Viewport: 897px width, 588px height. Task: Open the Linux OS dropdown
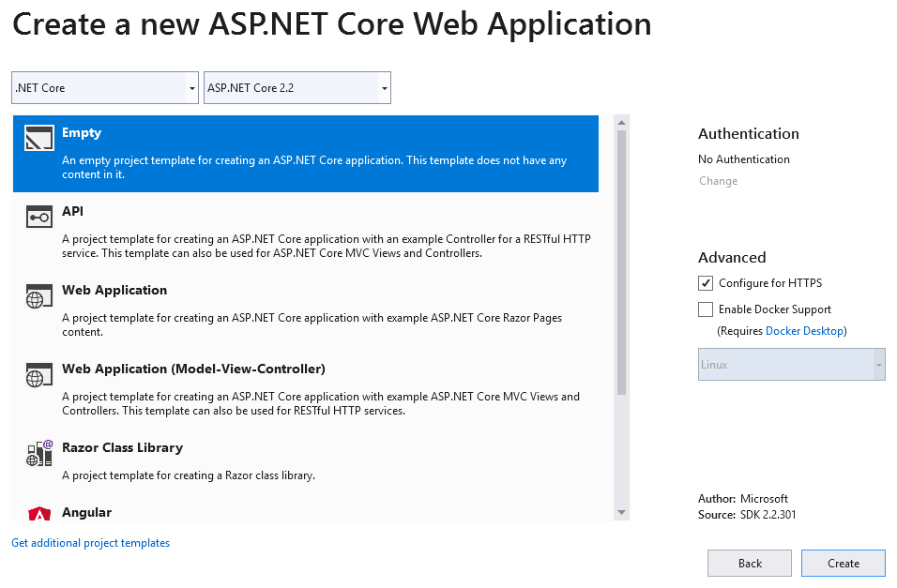click(791, 365)
